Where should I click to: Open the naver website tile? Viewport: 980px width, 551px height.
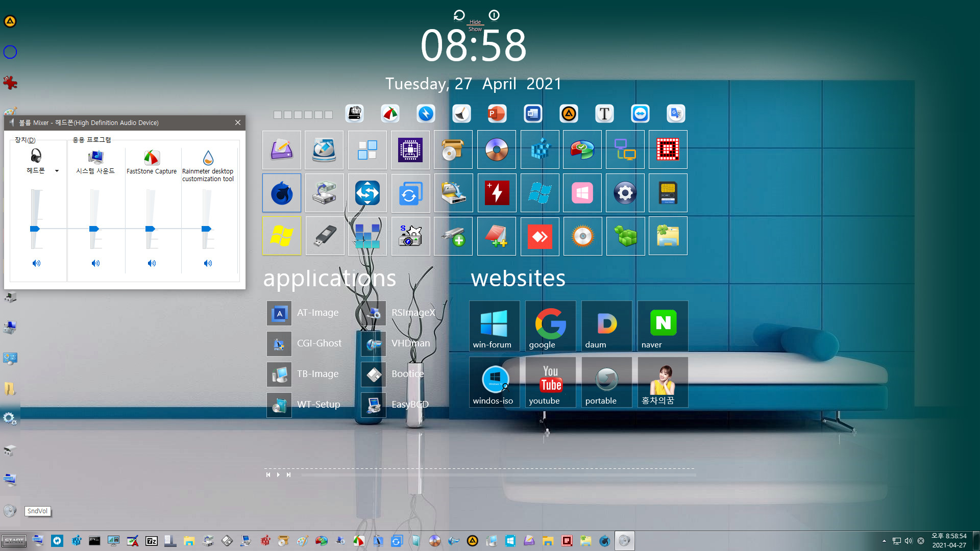(663, 326)
